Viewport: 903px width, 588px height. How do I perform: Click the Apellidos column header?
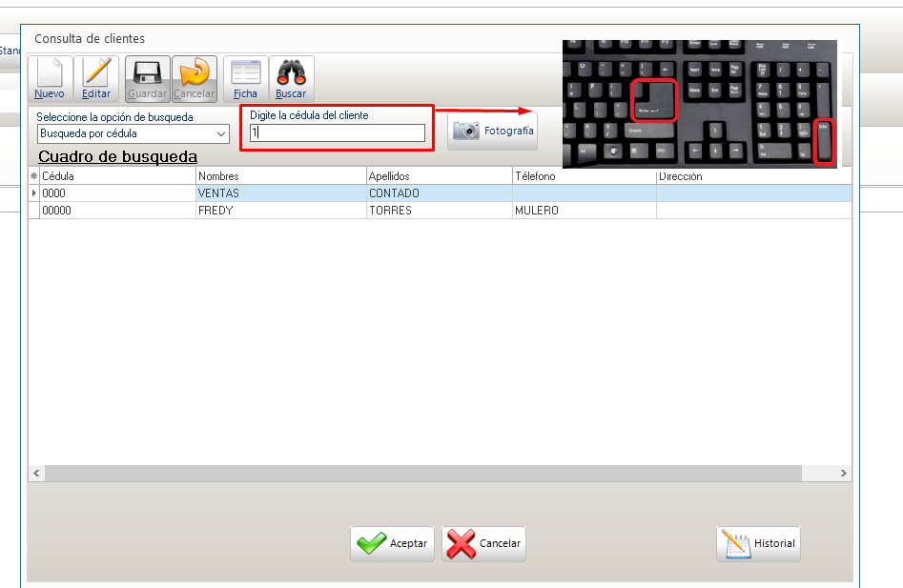coord(439,176)
